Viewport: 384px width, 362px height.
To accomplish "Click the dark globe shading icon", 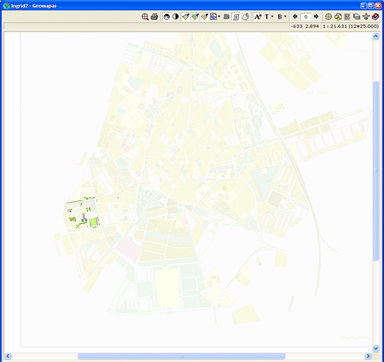I will (166, 17).
